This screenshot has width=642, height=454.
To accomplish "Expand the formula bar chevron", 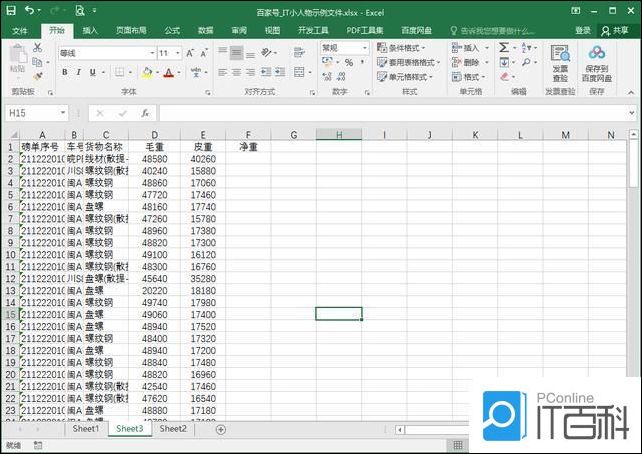I will (x=632, y=113).
